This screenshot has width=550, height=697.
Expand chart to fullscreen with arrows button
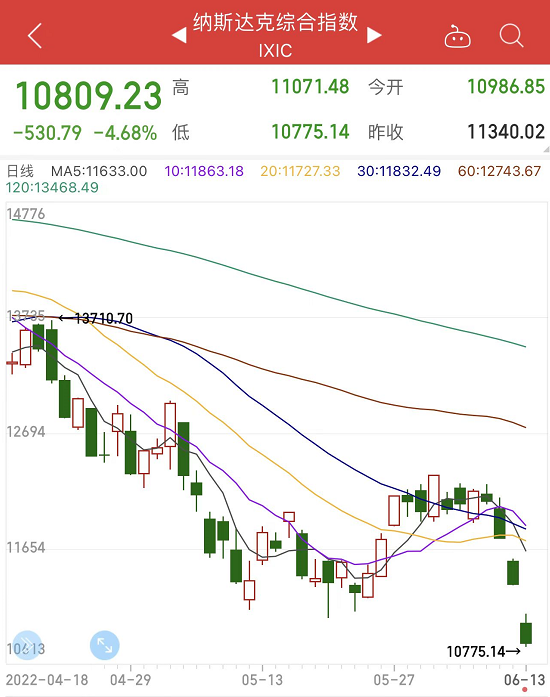[x=104, y=645]
